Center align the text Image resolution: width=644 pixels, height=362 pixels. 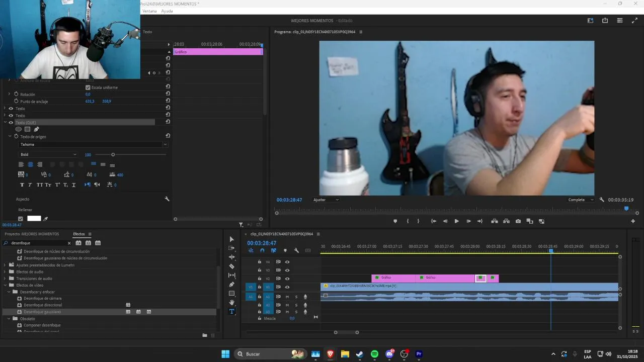click(30, 164)
